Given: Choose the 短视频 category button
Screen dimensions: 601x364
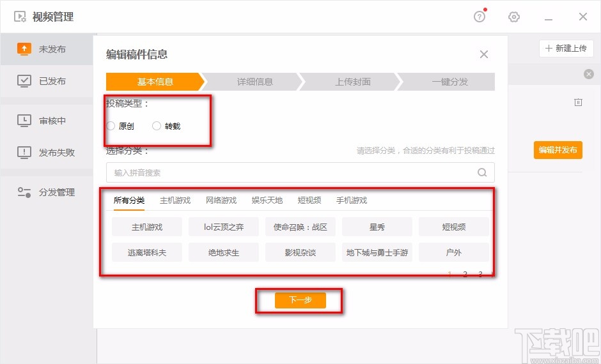Looking at the screenshot, I should click(x=454, y=227).
